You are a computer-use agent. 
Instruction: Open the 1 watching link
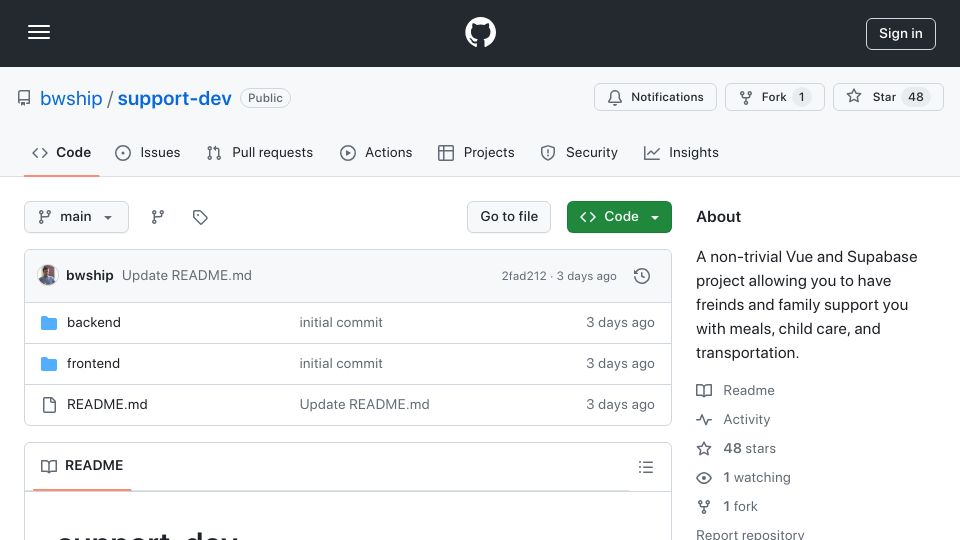coord(743,478)
